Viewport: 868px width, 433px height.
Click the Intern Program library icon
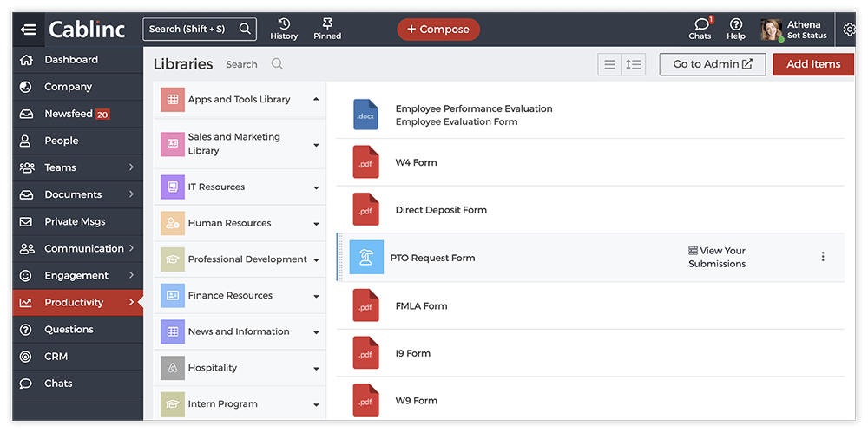[x=173, y=404]
